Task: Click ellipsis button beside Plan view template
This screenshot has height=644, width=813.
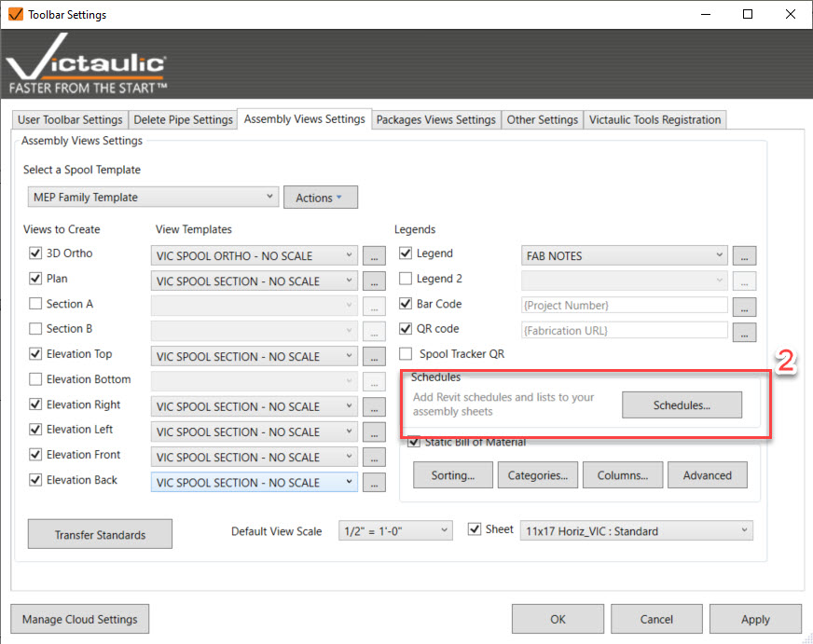Action: coord(373,281)
